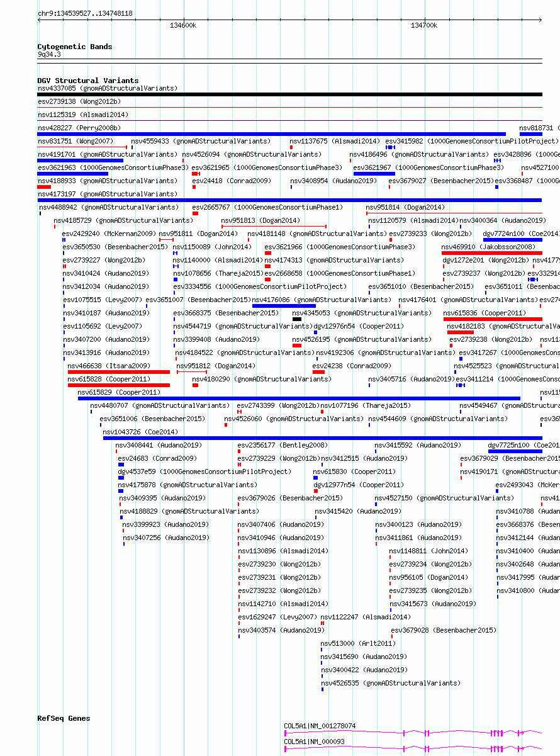Select the esv2429240 (McKernan2009) label

coord(109,234)
